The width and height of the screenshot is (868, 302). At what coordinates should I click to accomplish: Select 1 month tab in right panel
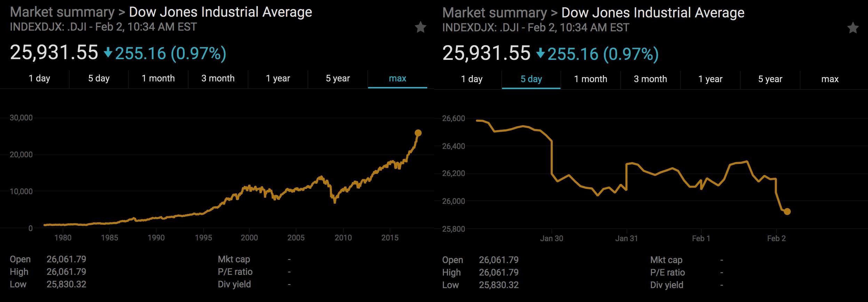click(x=591, y=79)
